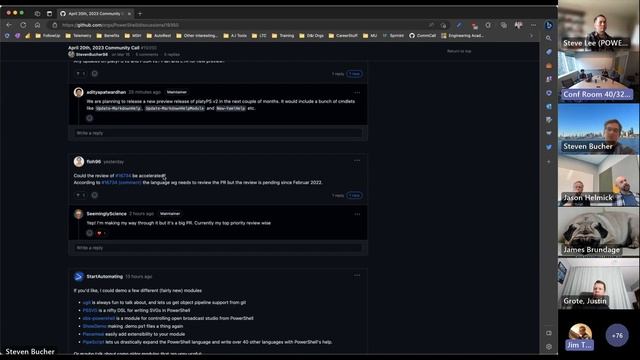Screen dimensions: 640x360
Task: Open the collections icon in browser toolbar
Action: click(503, 25)
